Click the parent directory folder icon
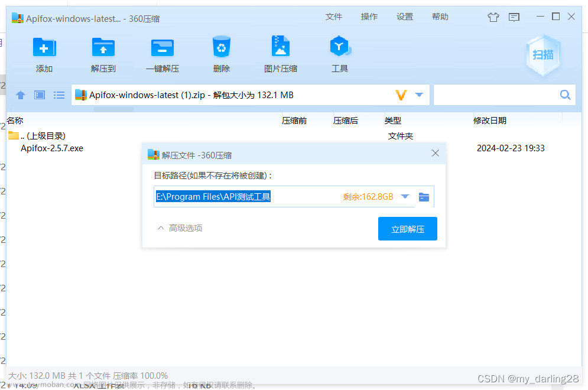Image resolution: width=588 pixels, height=390 pixels. (x=14, y=135)
